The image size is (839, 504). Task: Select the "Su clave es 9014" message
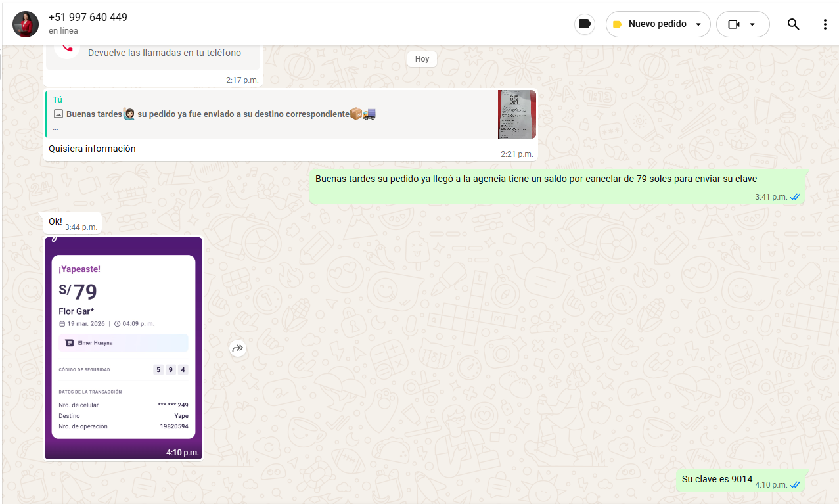point(717,479)
